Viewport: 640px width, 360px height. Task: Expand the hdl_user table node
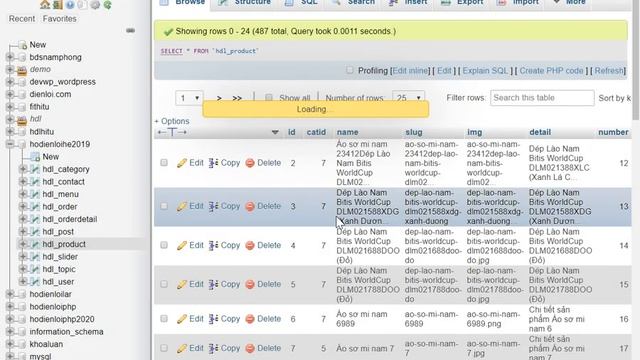pyautogui.click(x=23, y=282)
